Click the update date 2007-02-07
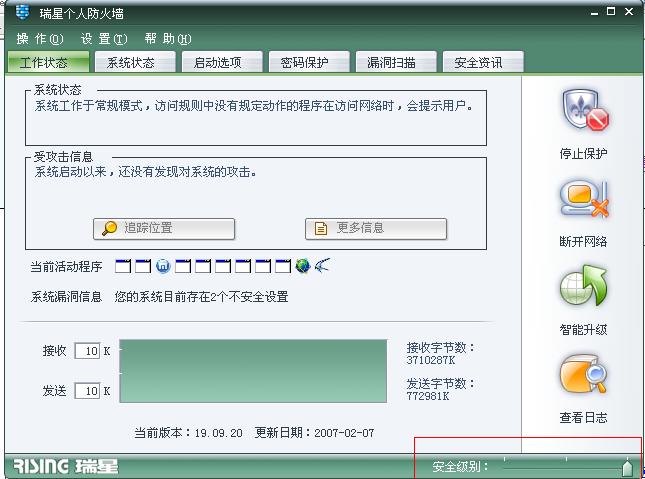 pyautogui.click(x=344, y=433)
